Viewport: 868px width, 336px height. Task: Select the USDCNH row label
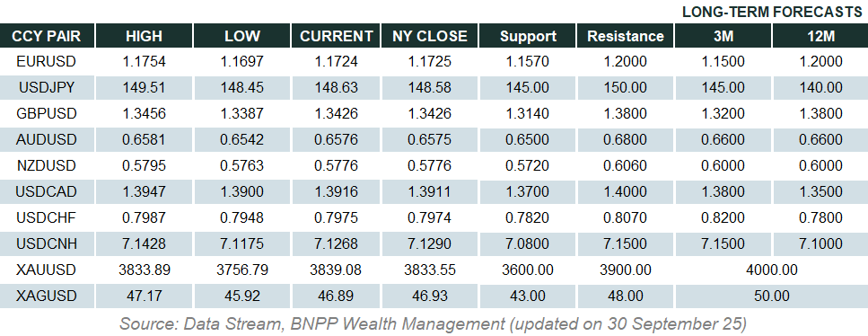coord(47,244)
